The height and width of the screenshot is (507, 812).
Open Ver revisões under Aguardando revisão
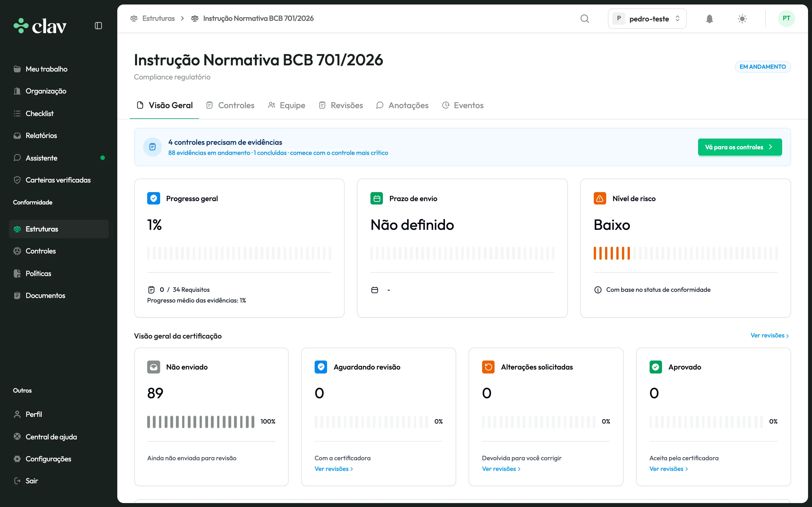click(334, 469)
